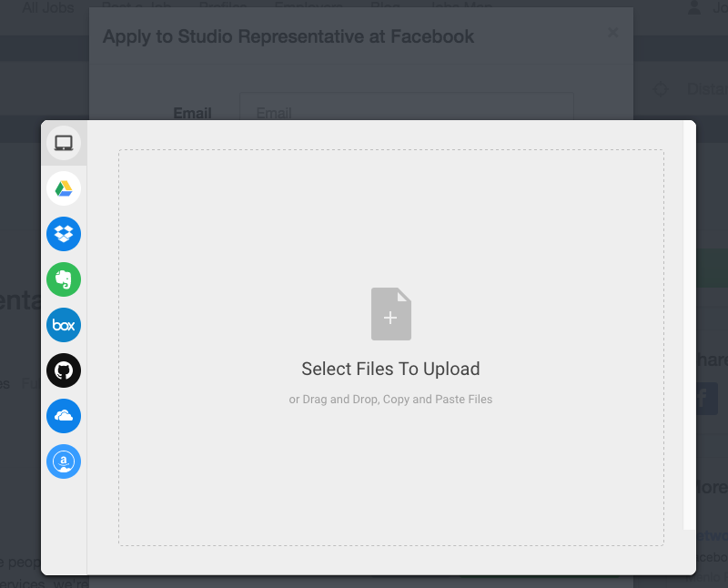
Task: Open the GitHub source icon
Action: click(64, 370)
